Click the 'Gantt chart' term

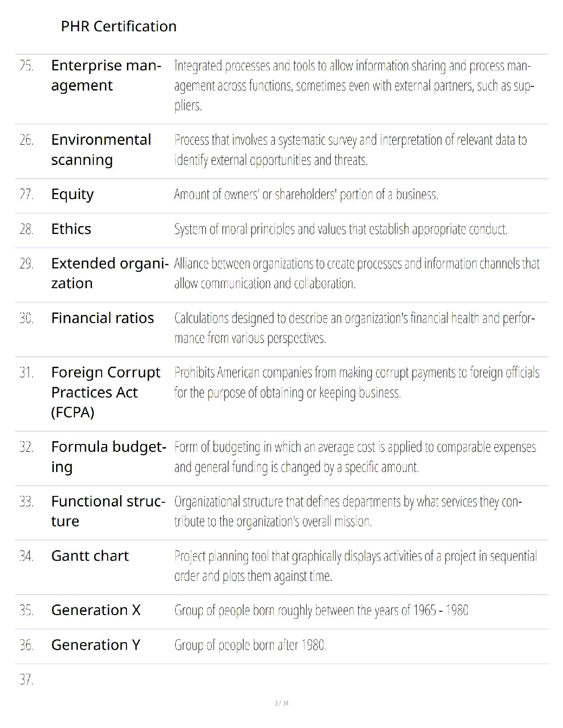point(90,556)
